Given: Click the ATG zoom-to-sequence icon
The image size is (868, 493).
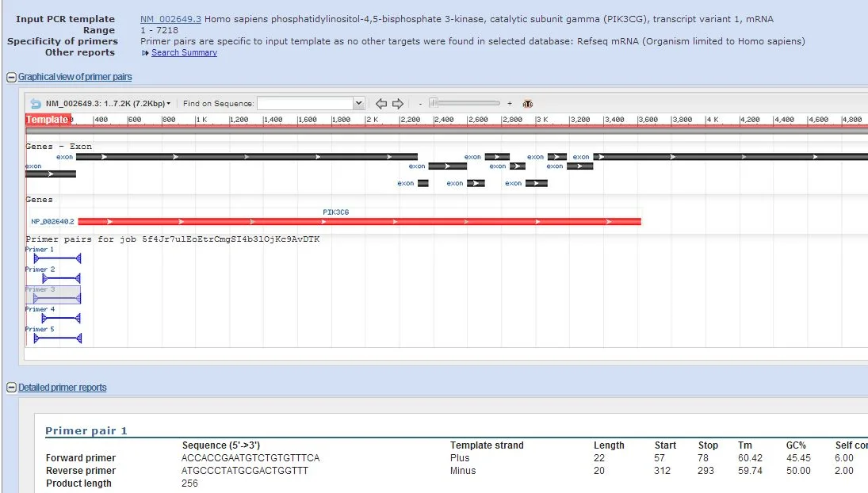Looking at the screenshot, I should [528, 104].
